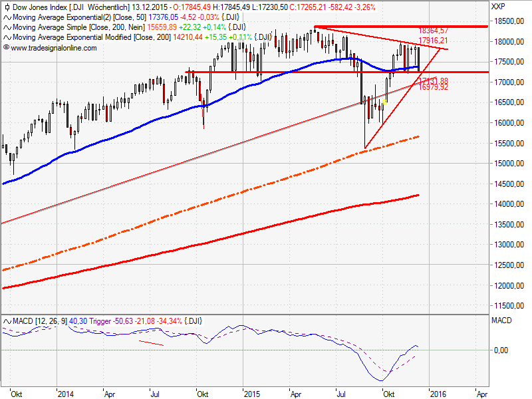Click the line icon for Moving Average Simple
The height and width of the screenshot is (399, 532).
click(7, 27)
